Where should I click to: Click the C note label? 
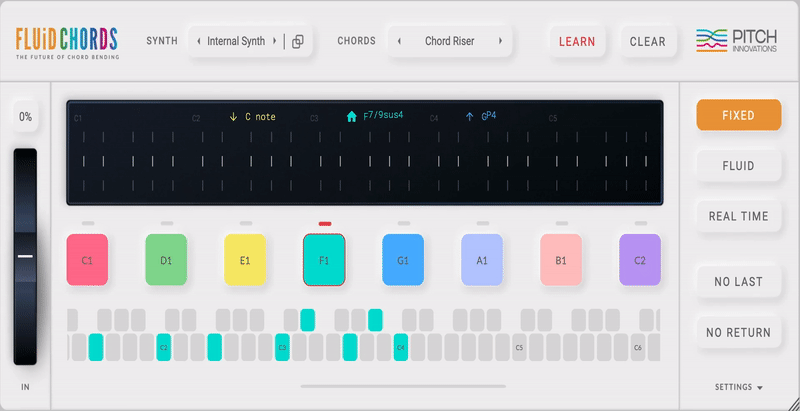[x=260, y=117]
